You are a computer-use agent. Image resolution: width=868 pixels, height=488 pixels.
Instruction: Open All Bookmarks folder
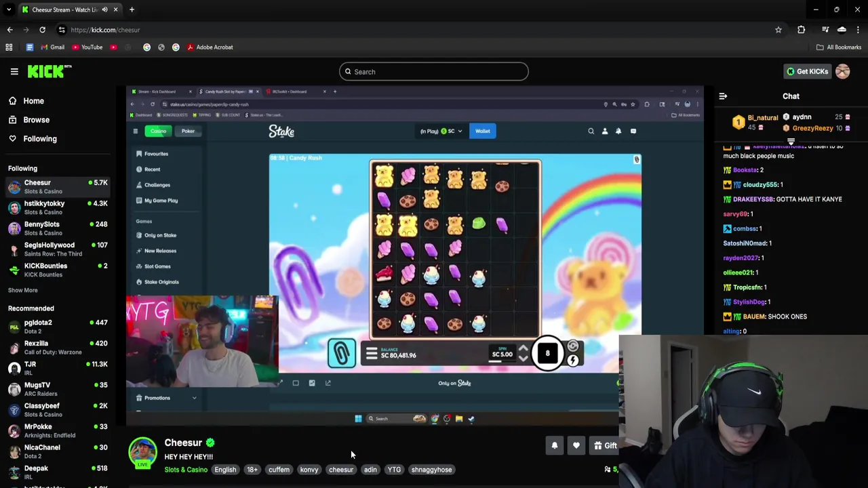coord(839,47)
